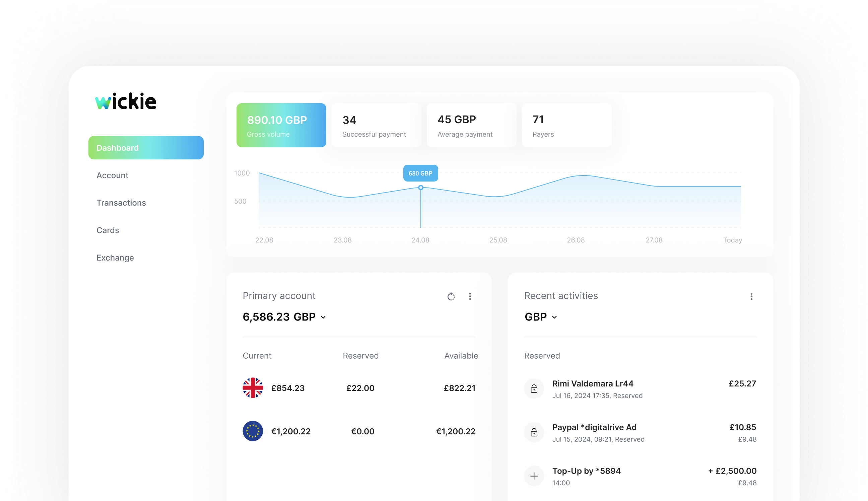Select the 890.10 GBP Gross volume card
The image size is (868, 501).
[x=281, y=125]
